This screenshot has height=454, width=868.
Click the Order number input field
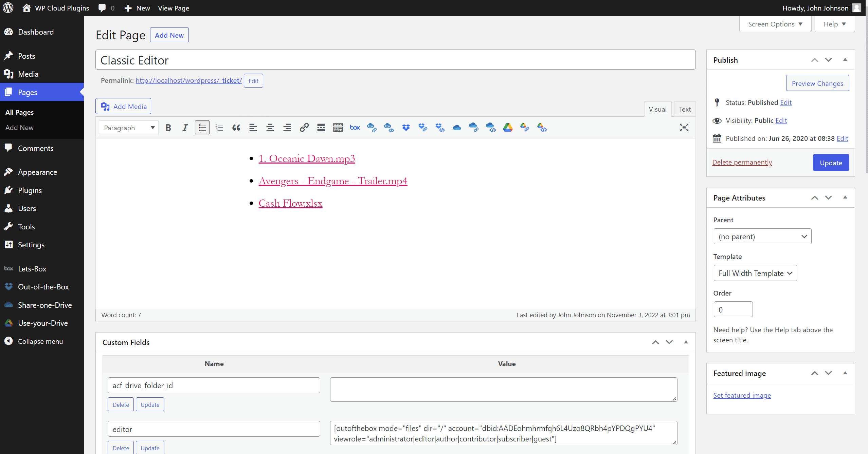[x=733, y=309]
